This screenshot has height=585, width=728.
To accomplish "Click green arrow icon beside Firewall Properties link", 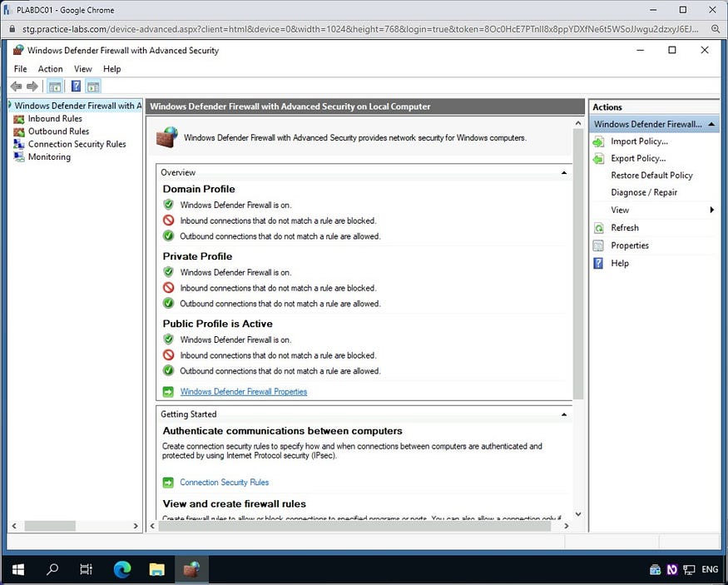I will tap(168, 392).
